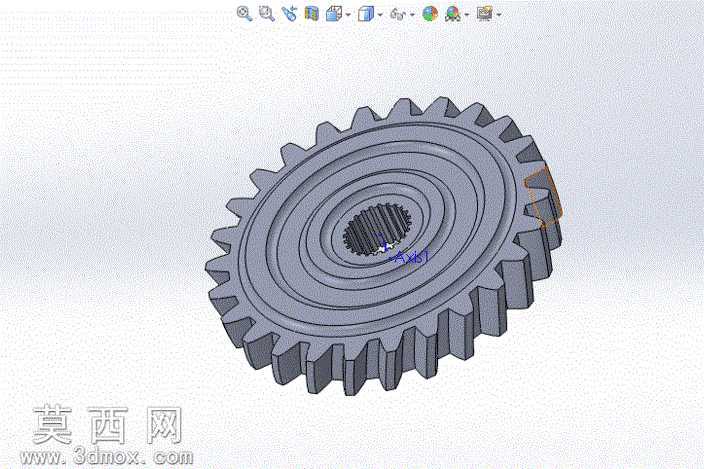
Task: Click the Display Style cube icon
Action: [x=365, y=13]
